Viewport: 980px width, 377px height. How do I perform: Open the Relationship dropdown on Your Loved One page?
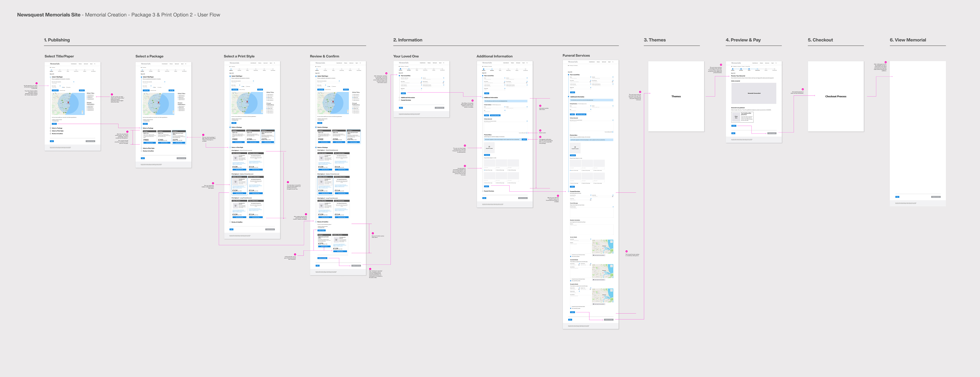411,90
